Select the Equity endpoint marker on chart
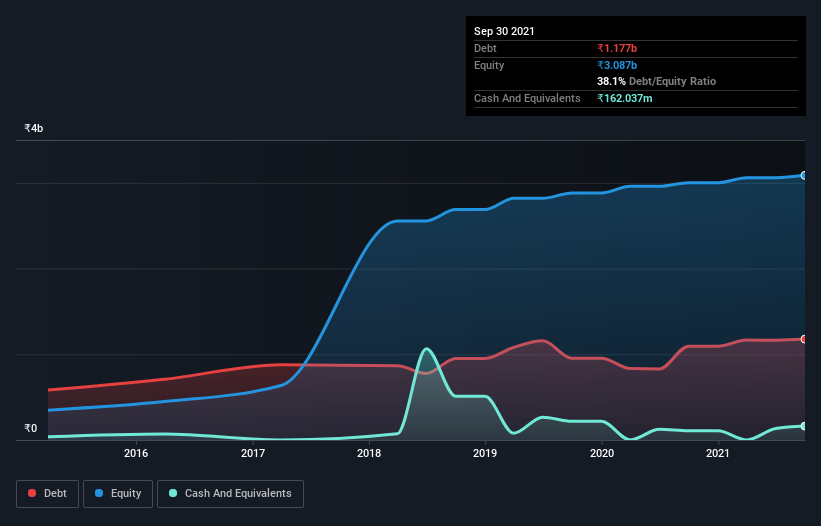Viewport: 821px width, 526px height. 804,175
